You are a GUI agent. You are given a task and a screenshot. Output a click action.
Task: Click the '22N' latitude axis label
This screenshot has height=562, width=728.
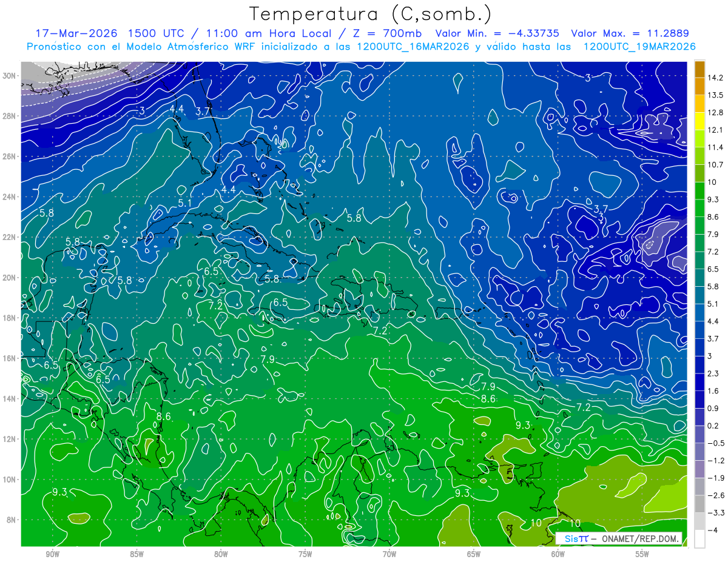tap(9, 237)
